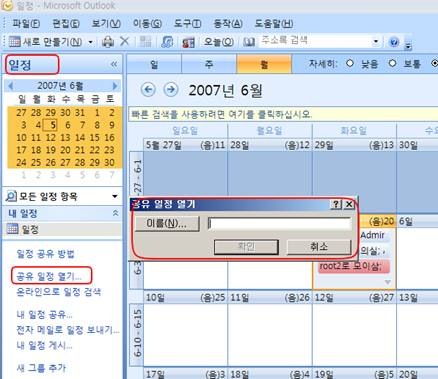Click the categorize grid icon in toolbar
This screenshot has height=379, width=438.
click(146, 42)
